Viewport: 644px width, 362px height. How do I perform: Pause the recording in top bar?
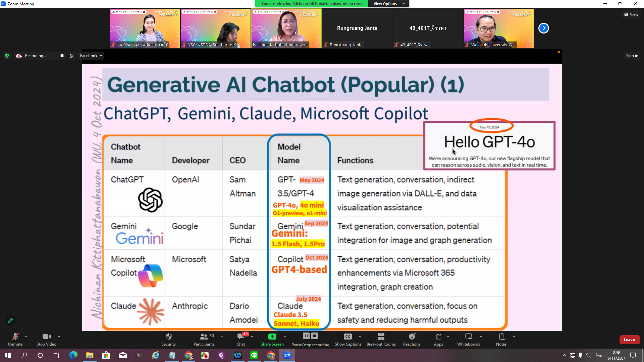(x=54, y=56)
